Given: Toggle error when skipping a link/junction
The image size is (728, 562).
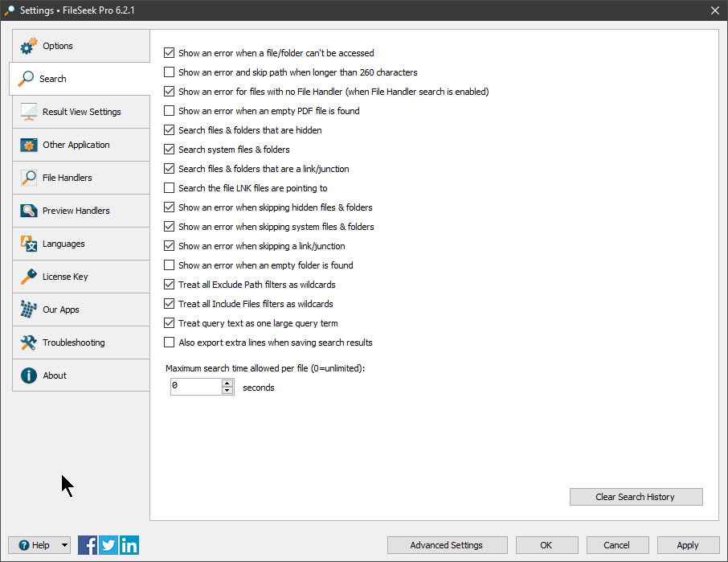Looking at the screenshot, I should [x=169, y=246].
